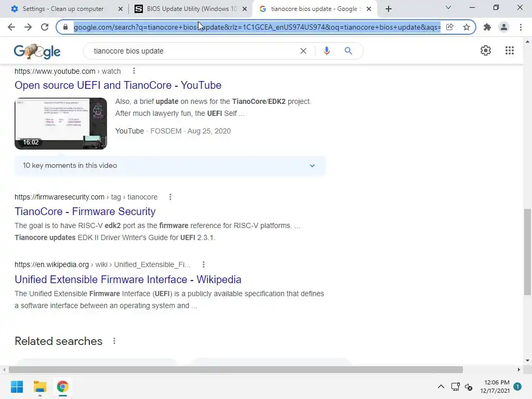
Task: Open Related searches three-dot options
Action: pyautogui.click(x=114, y=341)
